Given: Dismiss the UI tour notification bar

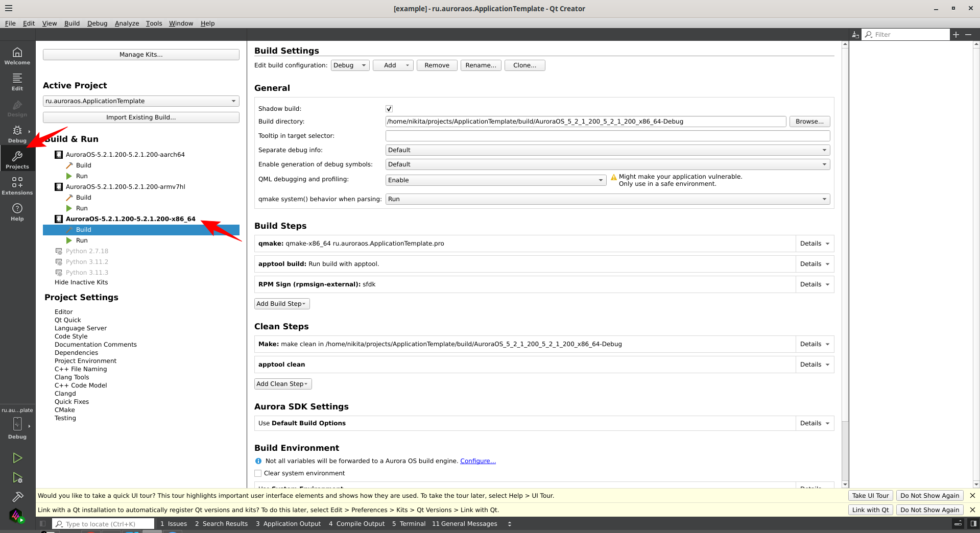Looking at the screenshot, I should click(x=972, y=496).
